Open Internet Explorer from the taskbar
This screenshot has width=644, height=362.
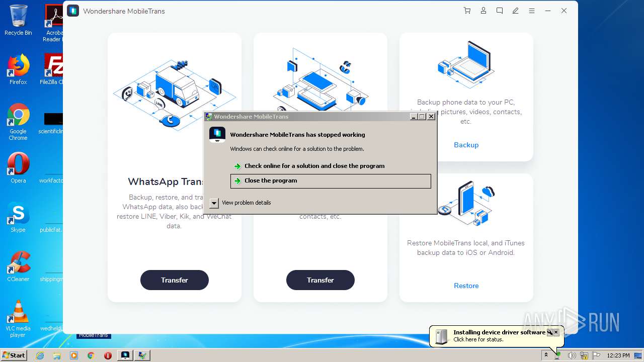[x=40, y=355]
